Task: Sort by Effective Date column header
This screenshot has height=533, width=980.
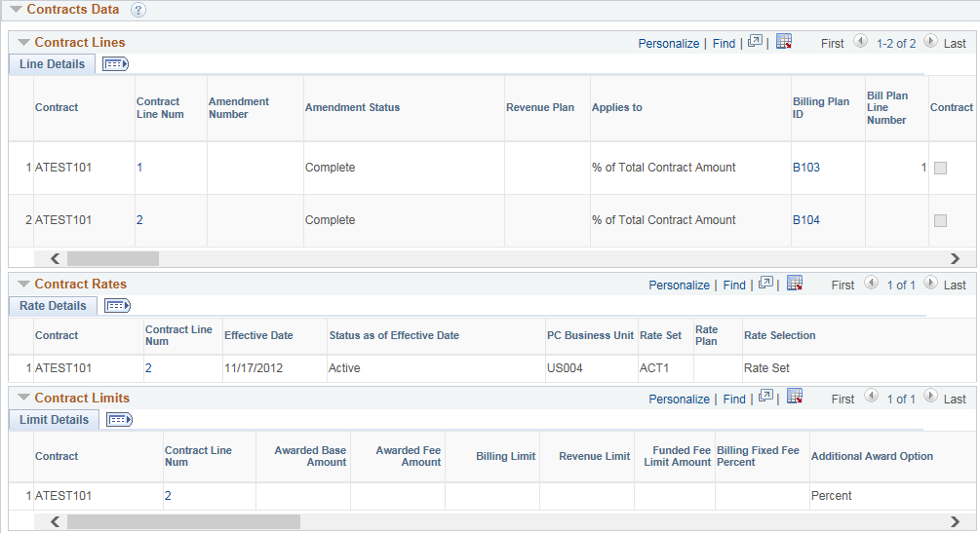Action: 258,335
